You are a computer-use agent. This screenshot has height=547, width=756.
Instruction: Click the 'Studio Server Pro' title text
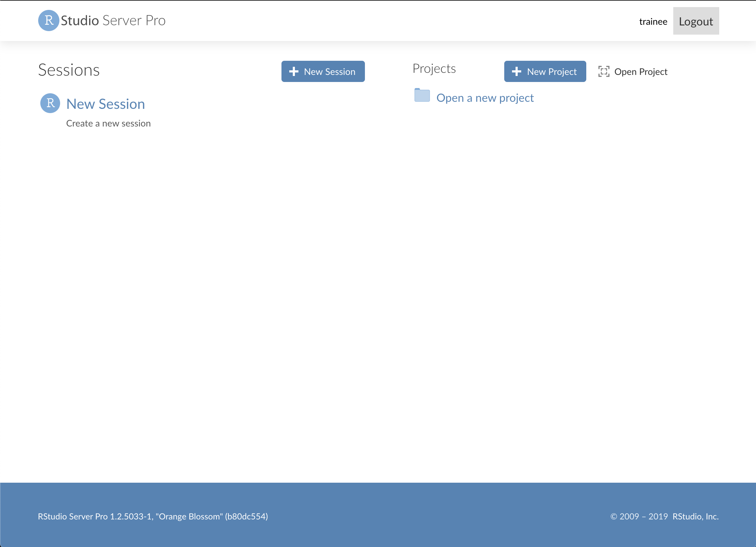click(113, 20)
